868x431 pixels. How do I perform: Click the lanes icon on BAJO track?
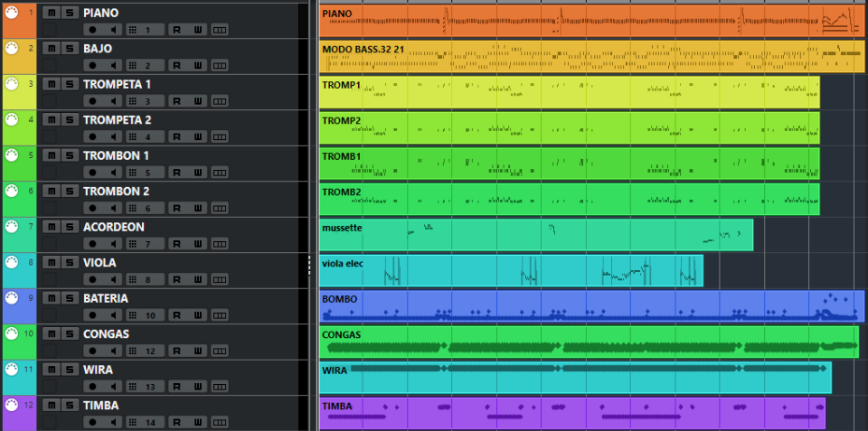[x=220, y=65]
